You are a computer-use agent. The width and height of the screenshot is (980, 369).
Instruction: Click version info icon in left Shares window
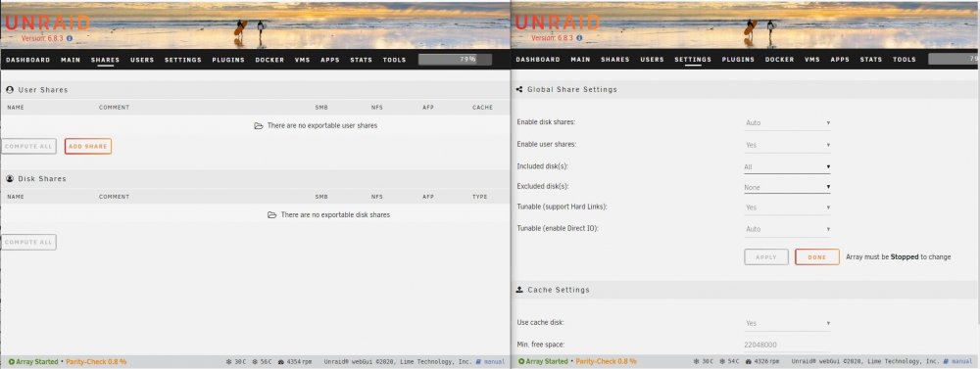(x=70, y=38)
